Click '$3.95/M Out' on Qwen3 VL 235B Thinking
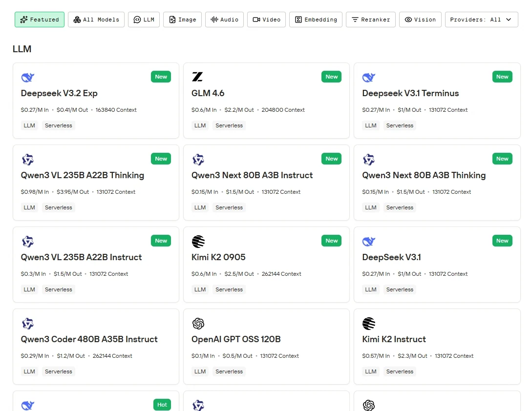This screenshot has width=532, height=411. tap(73, 192)
